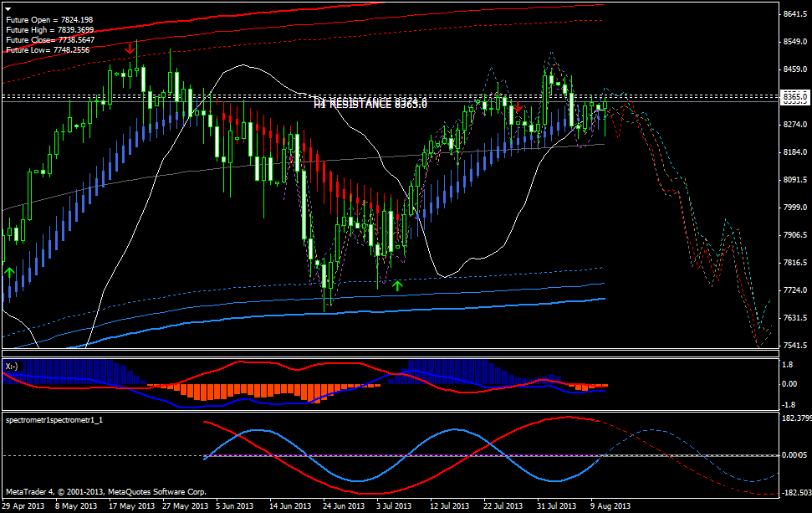The height and width of the screenshot is (513, 812).
Task: Click the 8459.0 price scale value
Action: [795, 69]
